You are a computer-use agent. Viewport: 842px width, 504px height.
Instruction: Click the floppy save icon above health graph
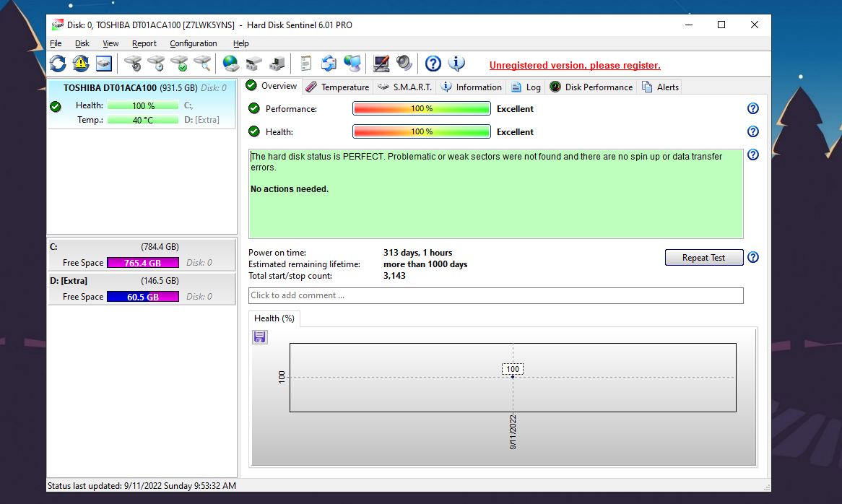(x=260, y=337)
